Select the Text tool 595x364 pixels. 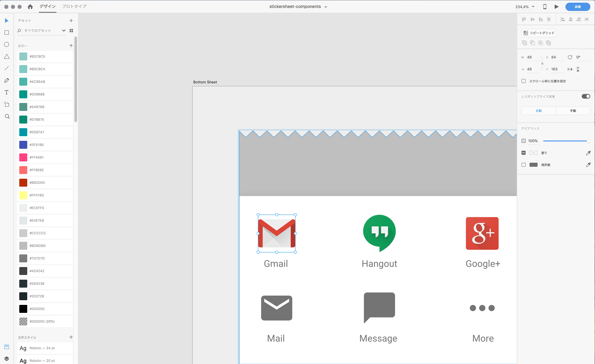6,92
